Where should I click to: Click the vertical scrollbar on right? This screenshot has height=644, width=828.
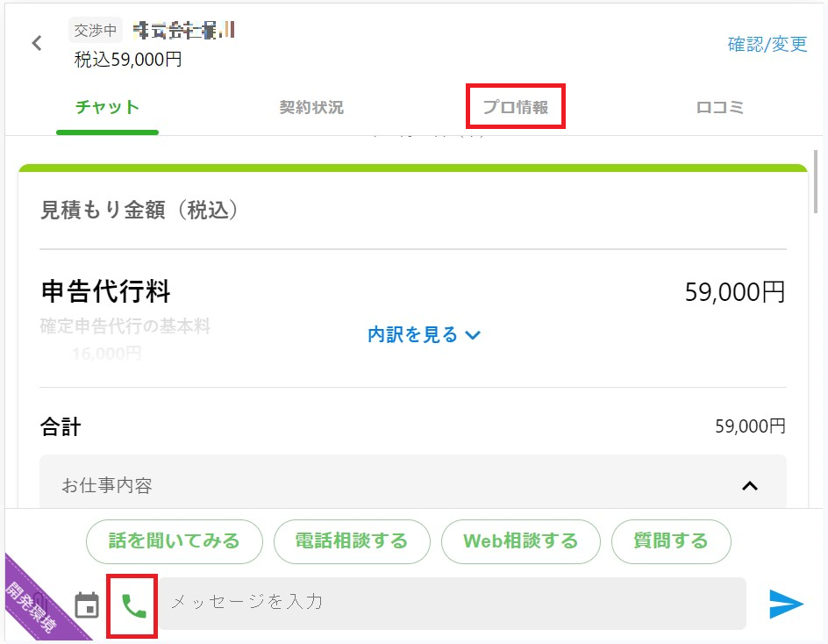pos(817,184)
